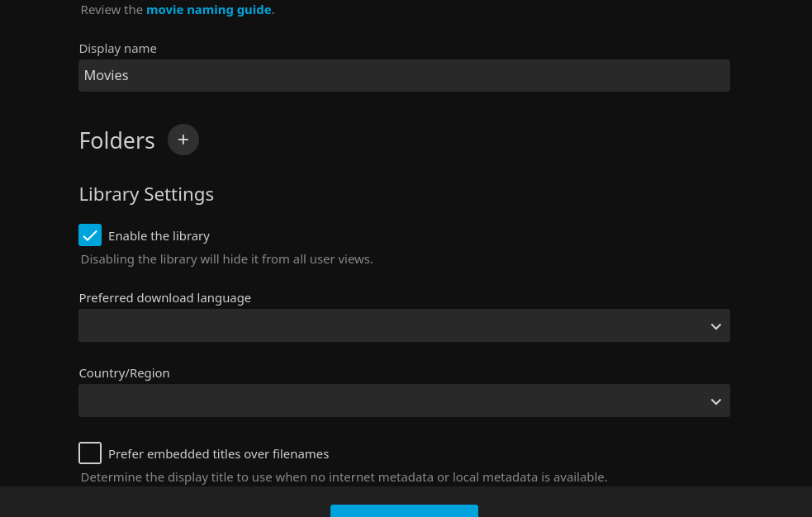Click the 'Enable the library' label text

(159, 236)
